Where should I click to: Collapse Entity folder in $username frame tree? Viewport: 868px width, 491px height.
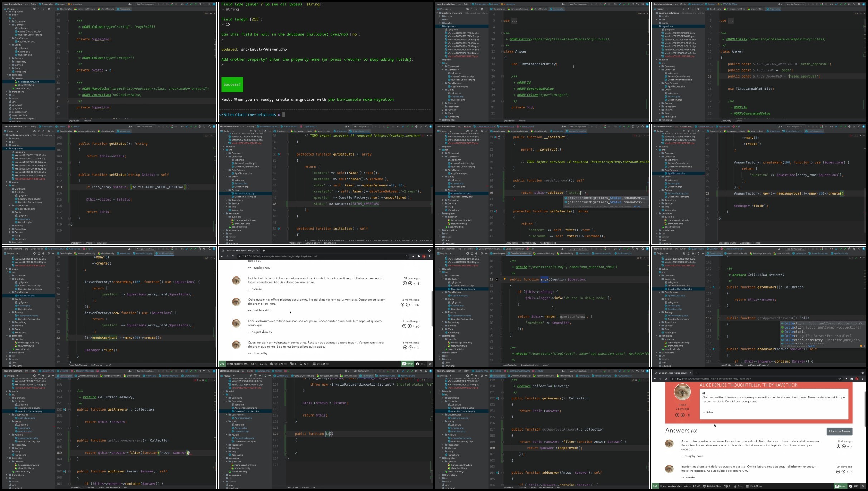[x=10, y=45]
